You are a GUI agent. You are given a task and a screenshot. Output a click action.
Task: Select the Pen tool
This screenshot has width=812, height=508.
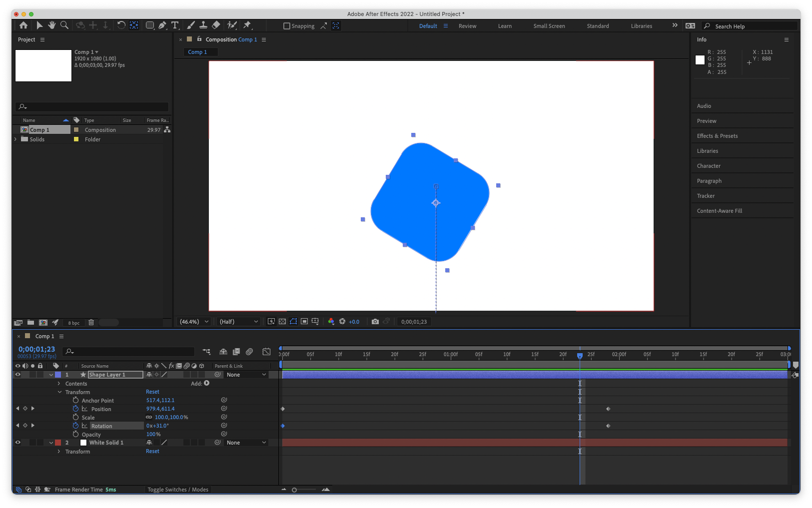[x=162, y=25]
